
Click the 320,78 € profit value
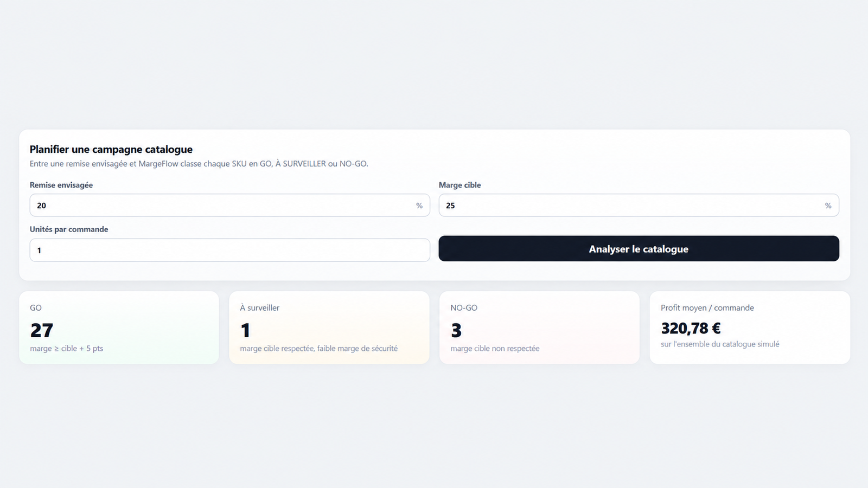691,328
